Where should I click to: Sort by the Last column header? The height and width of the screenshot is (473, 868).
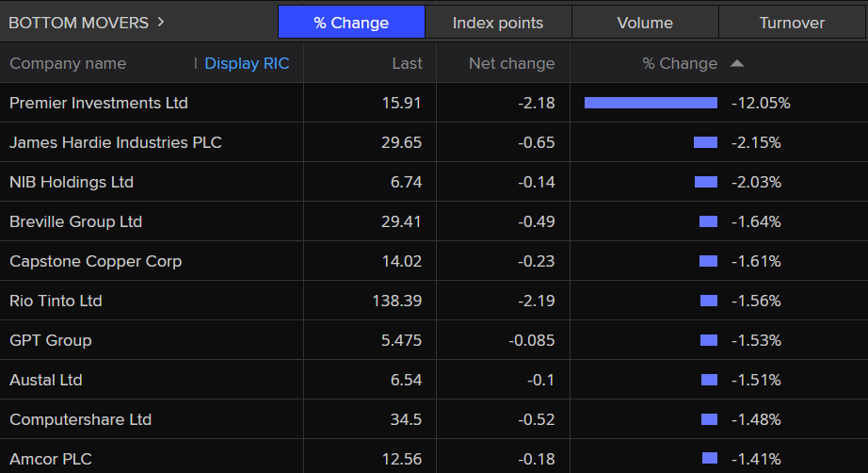407,64
